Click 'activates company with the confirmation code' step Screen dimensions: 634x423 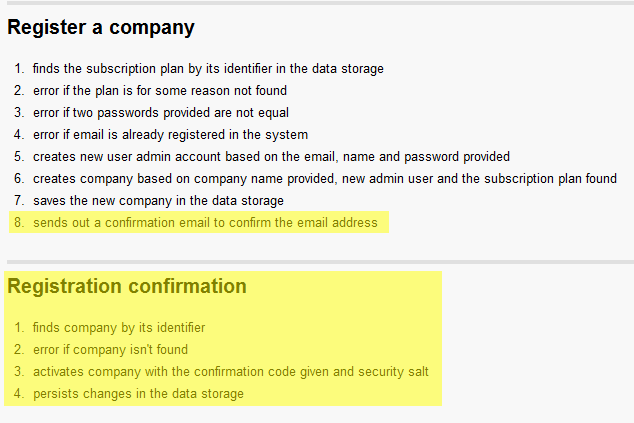coord(230,372)
